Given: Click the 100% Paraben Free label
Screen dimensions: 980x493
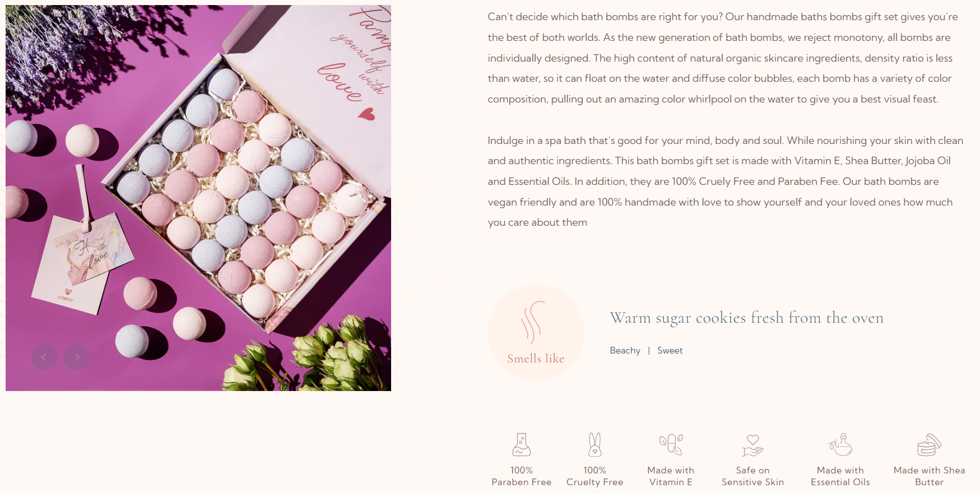Looking at the screenshot, I should tap(522, 476).
